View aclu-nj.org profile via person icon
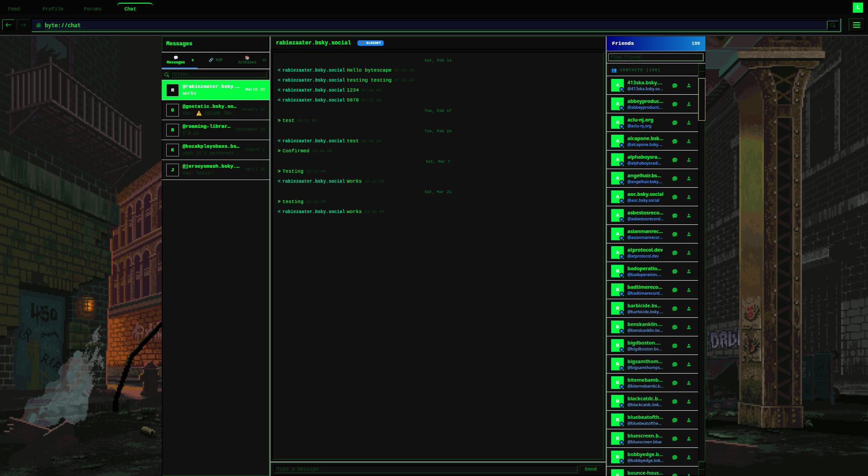 [x=689, y=123]
